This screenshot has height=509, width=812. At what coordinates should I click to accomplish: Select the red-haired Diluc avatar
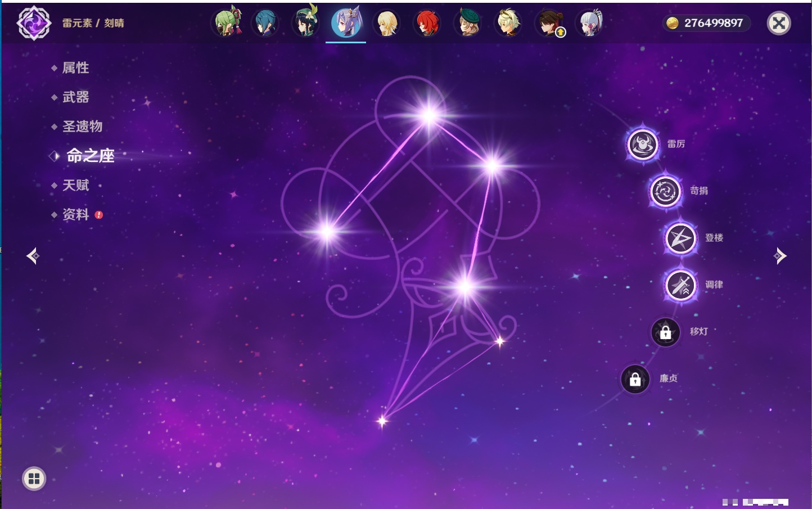[427, 23]
